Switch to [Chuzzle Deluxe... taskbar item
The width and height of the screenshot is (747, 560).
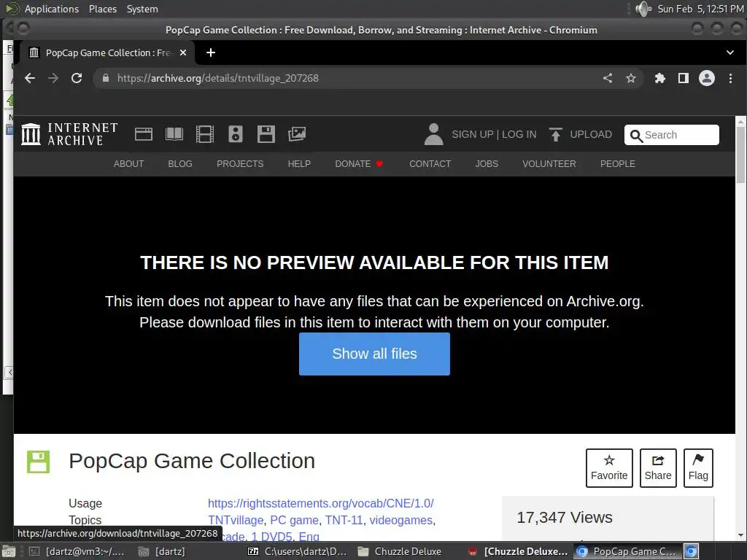tap(517, 551)
